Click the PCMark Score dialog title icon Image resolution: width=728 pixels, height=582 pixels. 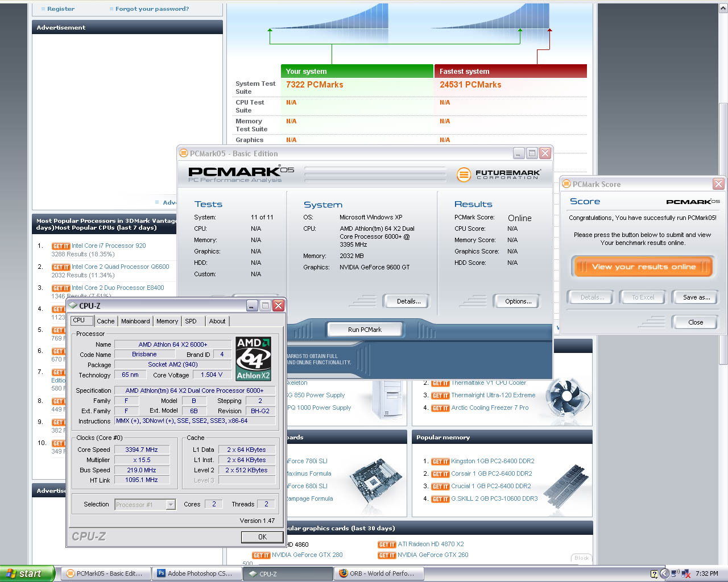[x=566, y=184]
